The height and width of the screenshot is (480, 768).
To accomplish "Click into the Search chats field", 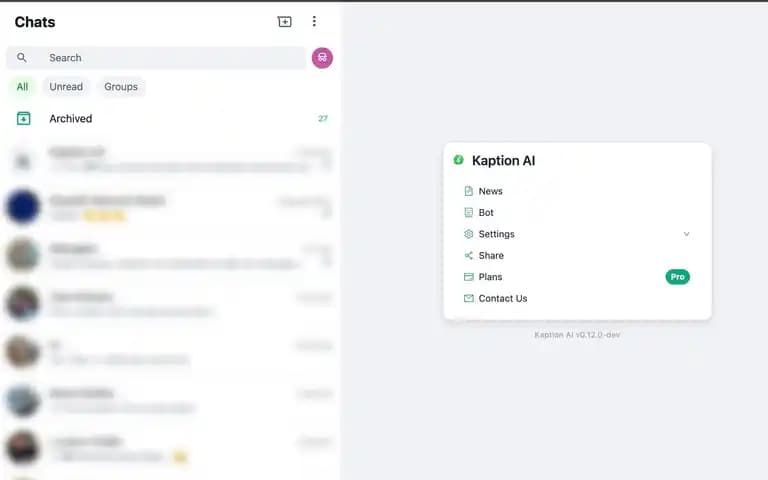I will pos(156,58).
